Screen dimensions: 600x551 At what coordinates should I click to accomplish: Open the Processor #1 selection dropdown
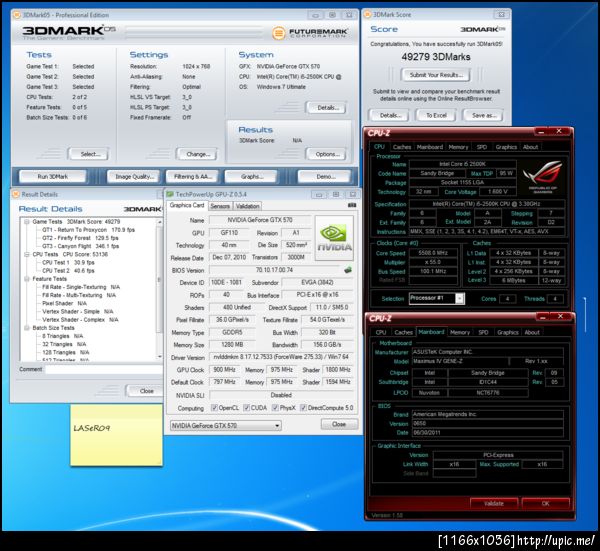437,298
